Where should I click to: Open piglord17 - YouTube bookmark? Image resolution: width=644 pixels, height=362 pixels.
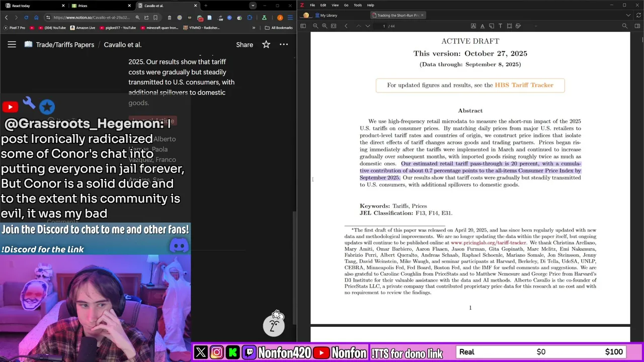click(117, 28)
